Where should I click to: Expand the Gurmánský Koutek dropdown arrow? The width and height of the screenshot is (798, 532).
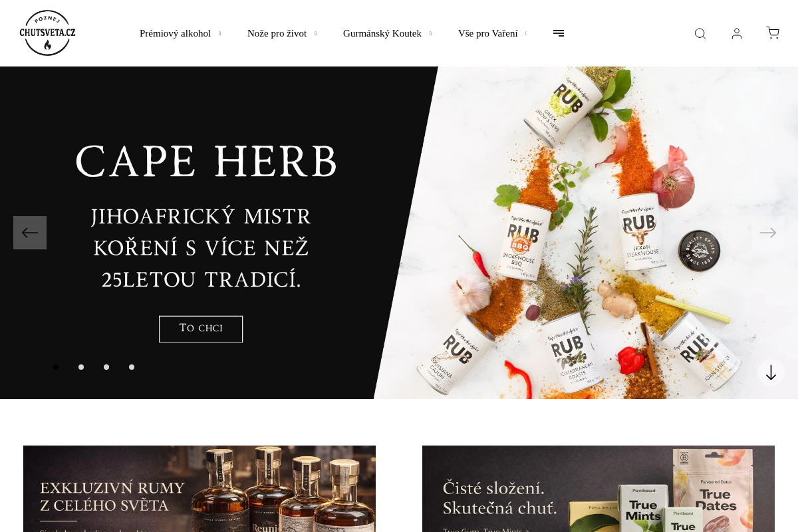(430, 34)
